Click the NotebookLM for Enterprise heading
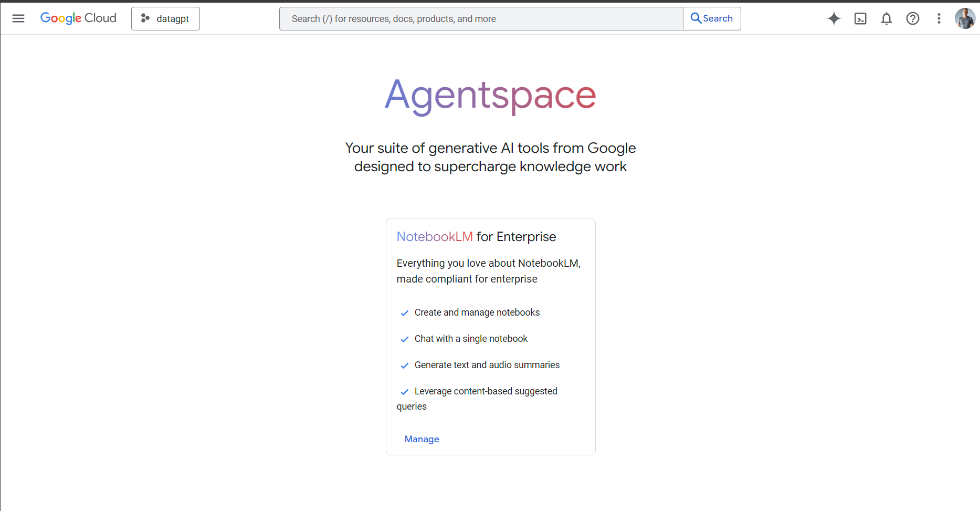This screenshot has height=511, width=980. pyautogui.click(x=476, y=237)
